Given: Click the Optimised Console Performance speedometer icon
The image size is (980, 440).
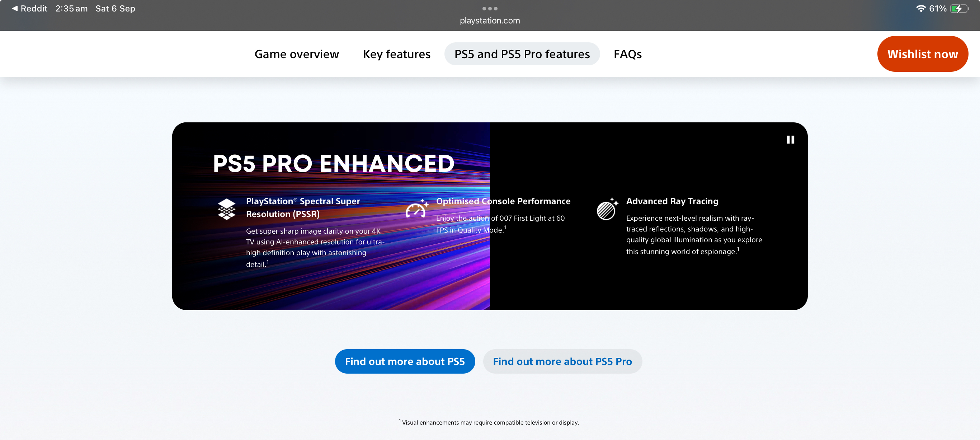Looking at the screenshot, I should [417, 208].
